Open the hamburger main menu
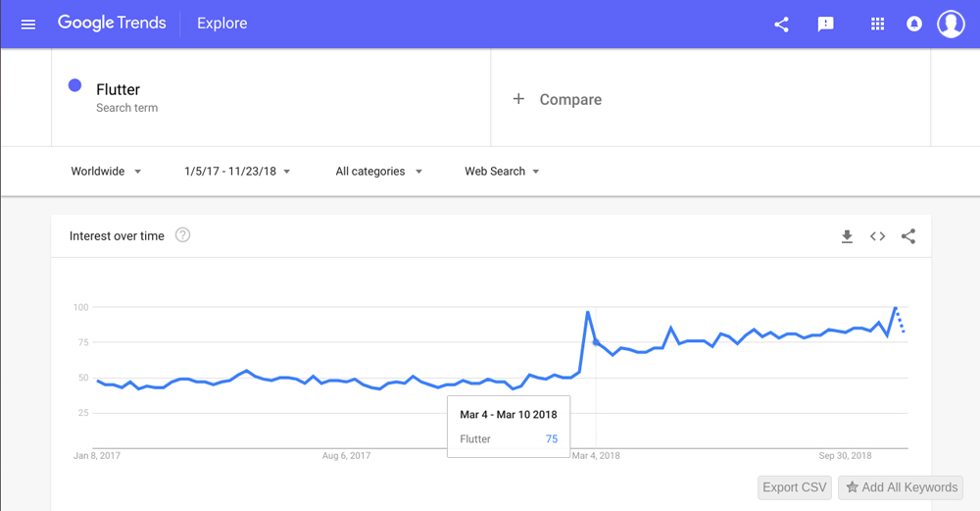 [28, 25]
